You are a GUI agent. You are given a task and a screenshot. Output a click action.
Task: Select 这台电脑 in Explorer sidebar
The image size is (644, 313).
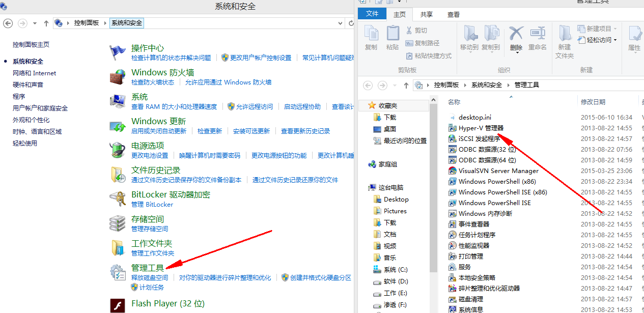[390, 187]
